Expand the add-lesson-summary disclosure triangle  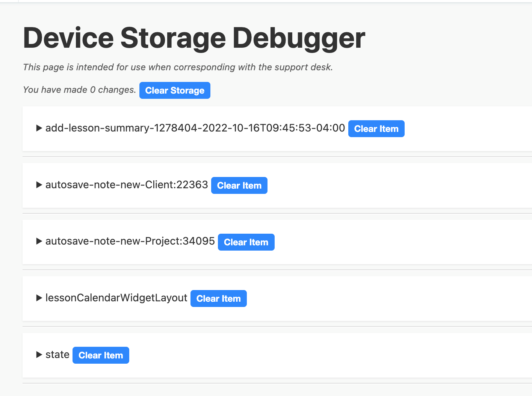39,128
